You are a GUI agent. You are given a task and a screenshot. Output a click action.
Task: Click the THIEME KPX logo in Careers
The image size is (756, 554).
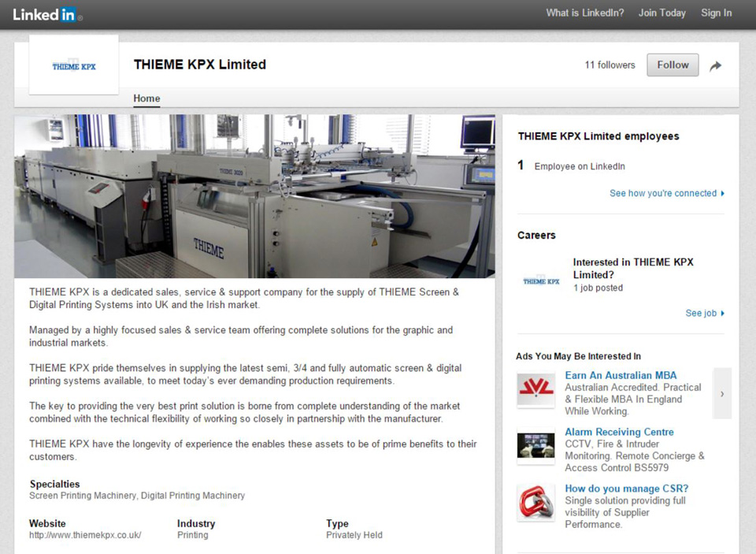pos(541,281)
